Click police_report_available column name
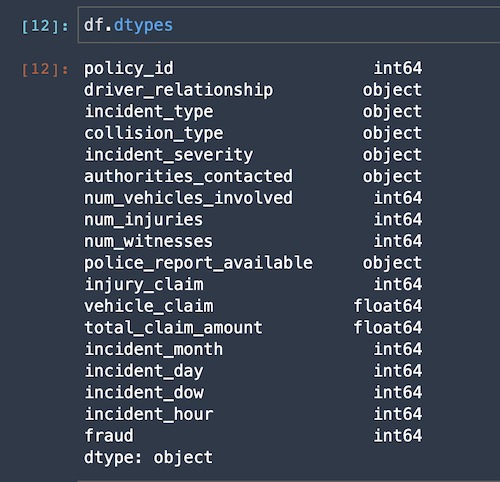This screenshot has width=500, height=482. 198,263
